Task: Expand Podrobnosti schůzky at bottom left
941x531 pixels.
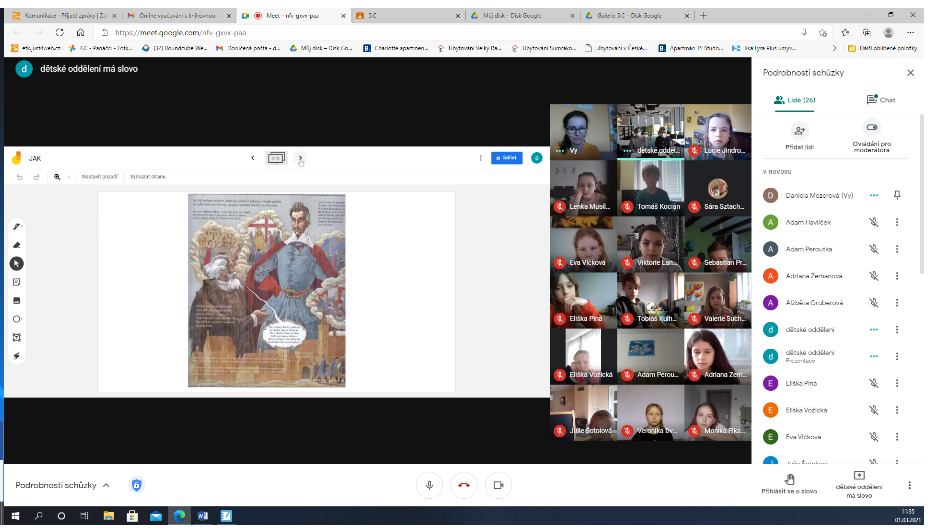Action: pos(62,485)
